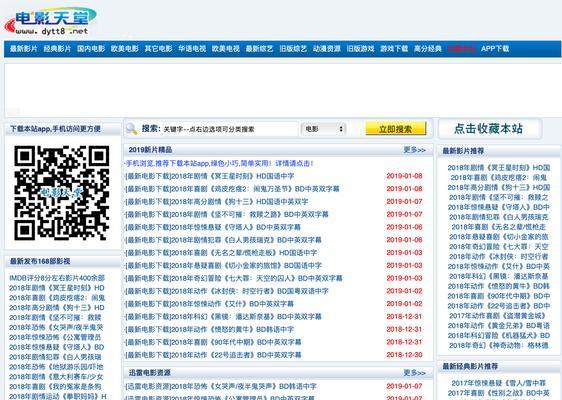Open the 手机浏览 app recommendation link
The image size is (562, 400).
click(219, 163)
